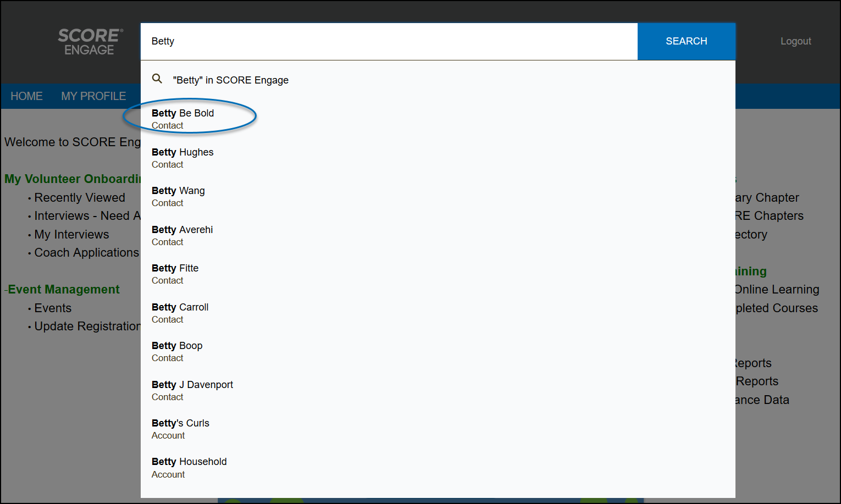Choose Betty Wang from suggestions

438,196
